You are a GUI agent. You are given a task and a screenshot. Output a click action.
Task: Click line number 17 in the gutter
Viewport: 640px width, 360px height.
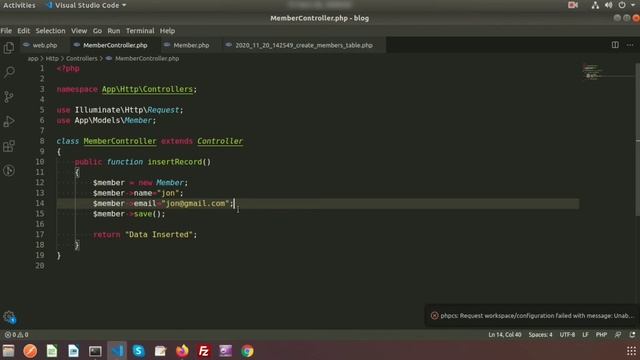[x=40, y=234]
